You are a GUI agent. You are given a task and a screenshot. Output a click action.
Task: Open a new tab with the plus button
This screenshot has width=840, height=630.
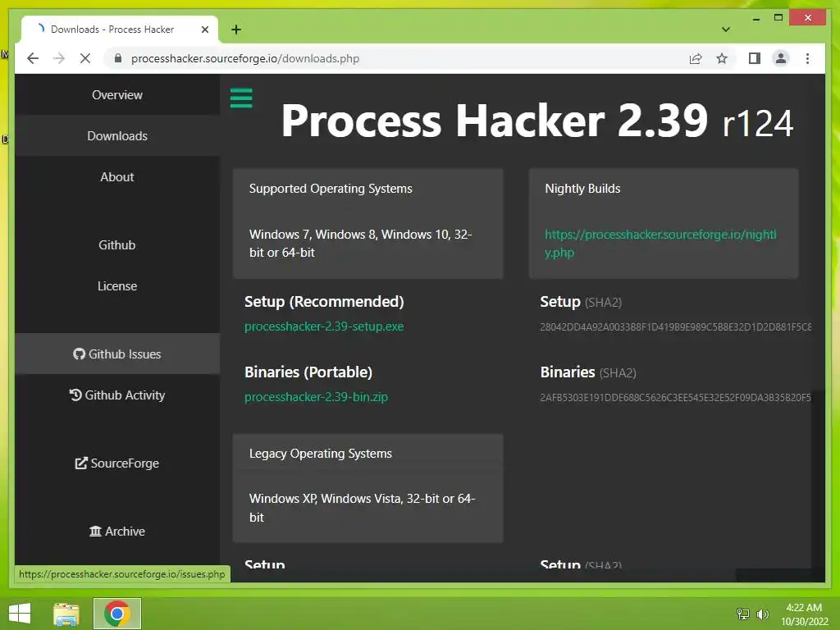click(235, 30)
